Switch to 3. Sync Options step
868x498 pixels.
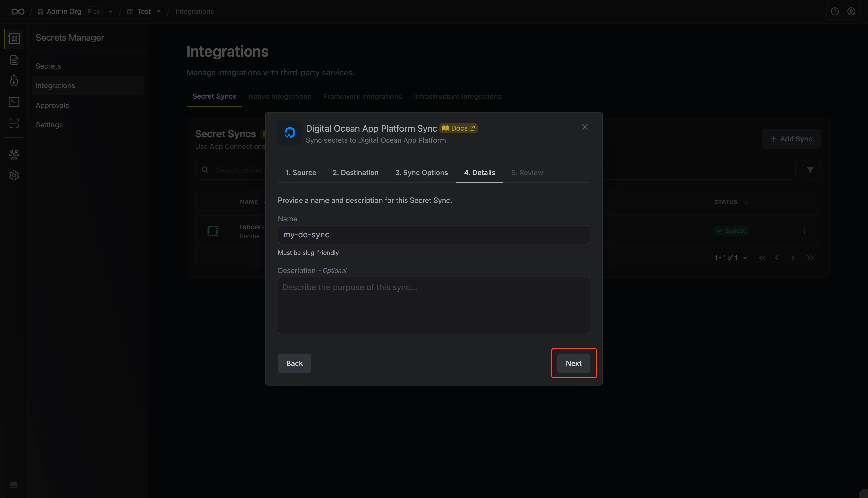pos(421,172)
